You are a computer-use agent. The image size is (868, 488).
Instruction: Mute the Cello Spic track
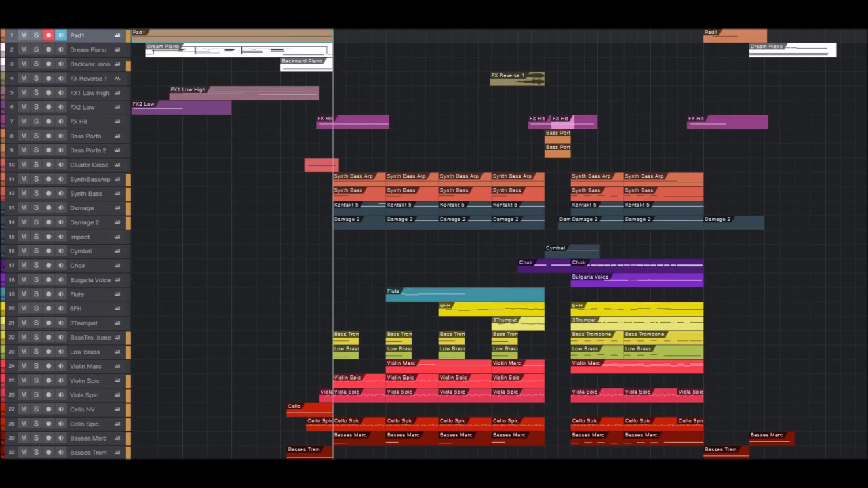pos(24,424)
